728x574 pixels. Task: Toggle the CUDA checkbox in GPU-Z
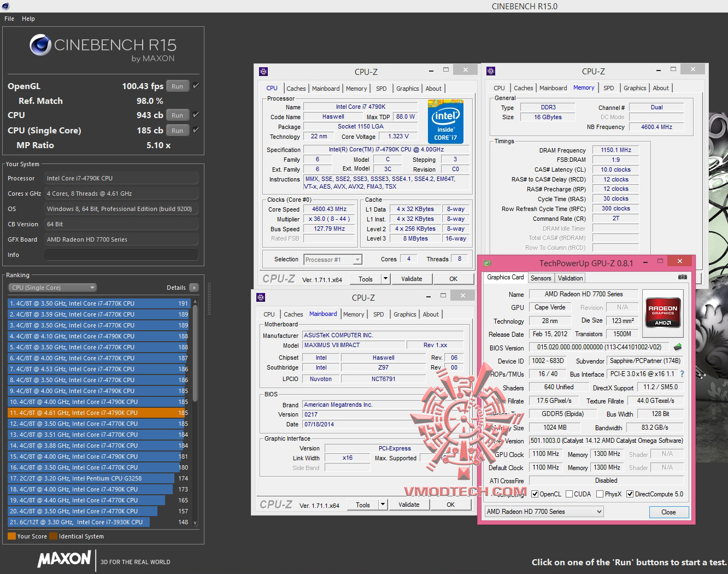tap(570, 494)
